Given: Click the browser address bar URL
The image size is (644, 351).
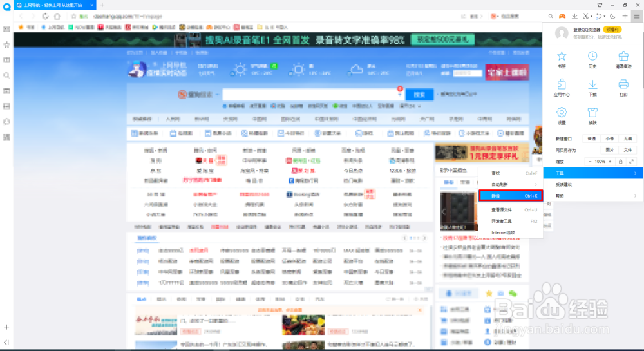Looking at the screenshot, I should click(x=128, y=16).
